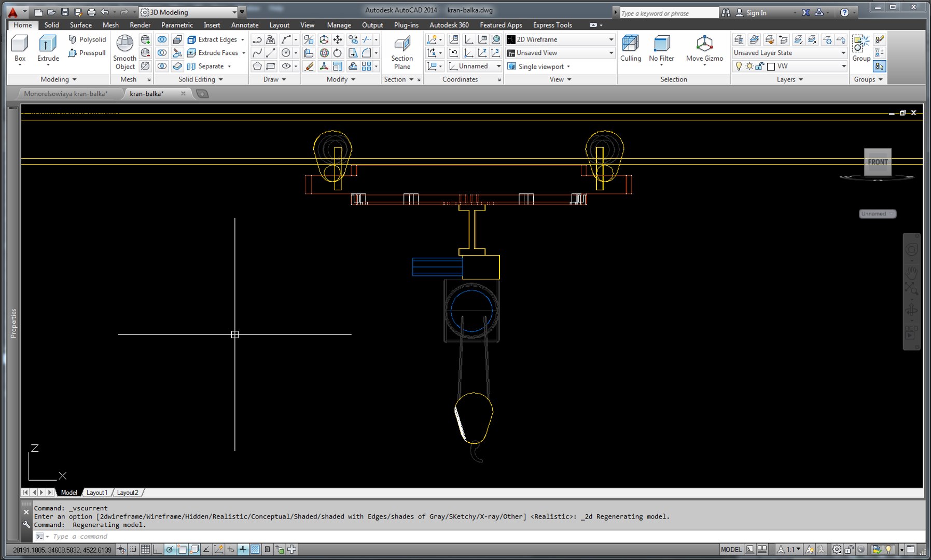The image size is (931, 560).
Task: Toggle Grid Display in status bar
Action: pos(145,550)
